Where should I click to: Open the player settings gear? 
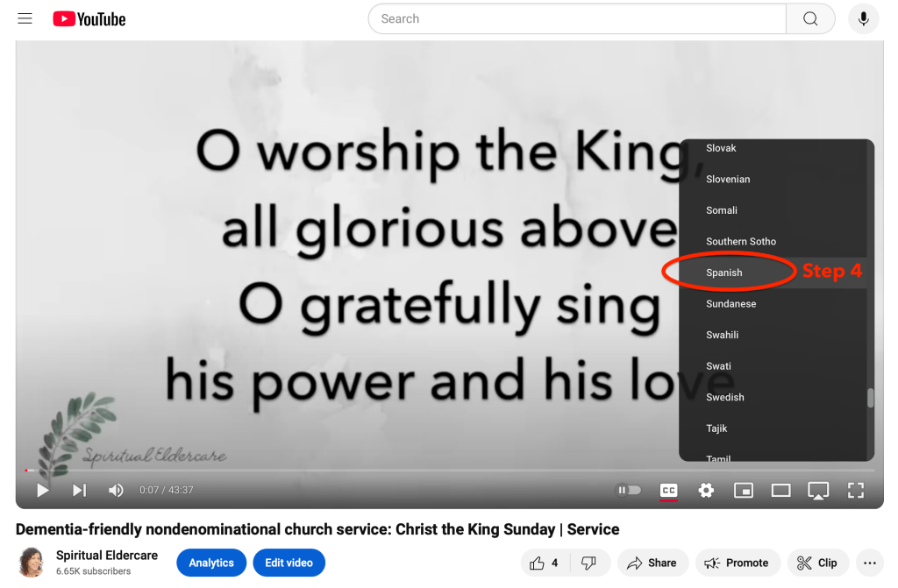[x=706, y=490]
